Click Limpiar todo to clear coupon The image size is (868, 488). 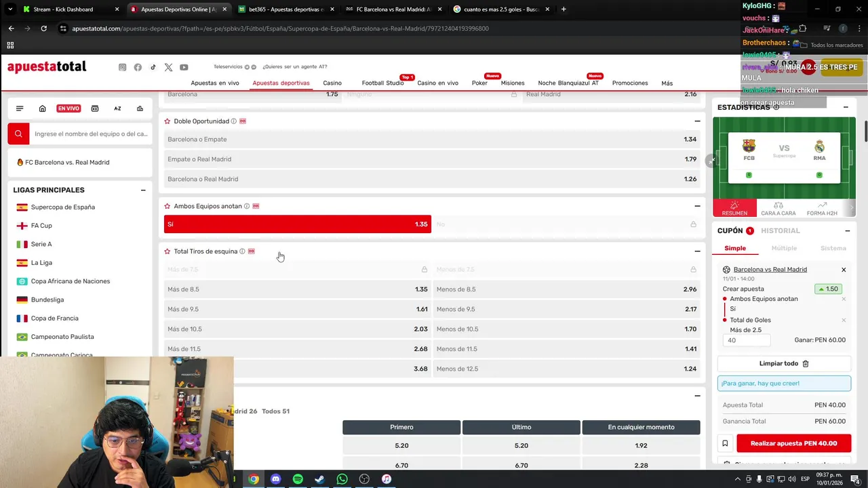point(784,364)
